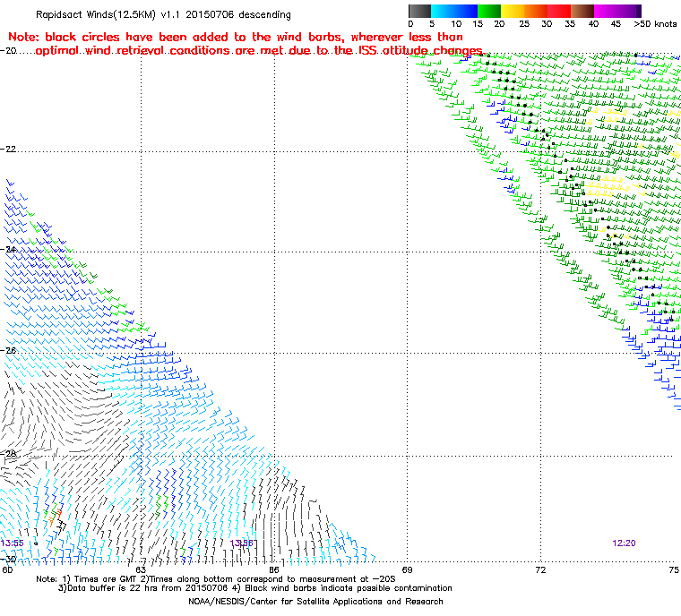681x616 pixels.
Task: Click the red 'optimal wind retrieval conditions' line
Action: point(259,51)
